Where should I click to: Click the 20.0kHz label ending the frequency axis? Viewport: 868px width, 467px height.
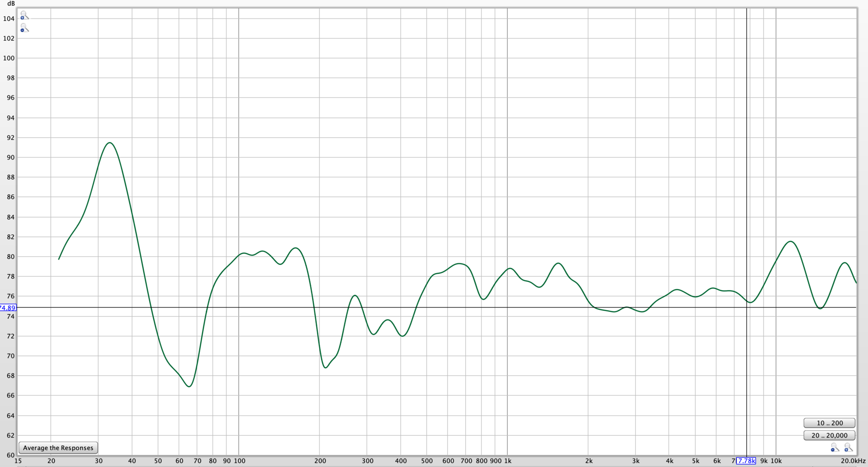coord(853,461)
